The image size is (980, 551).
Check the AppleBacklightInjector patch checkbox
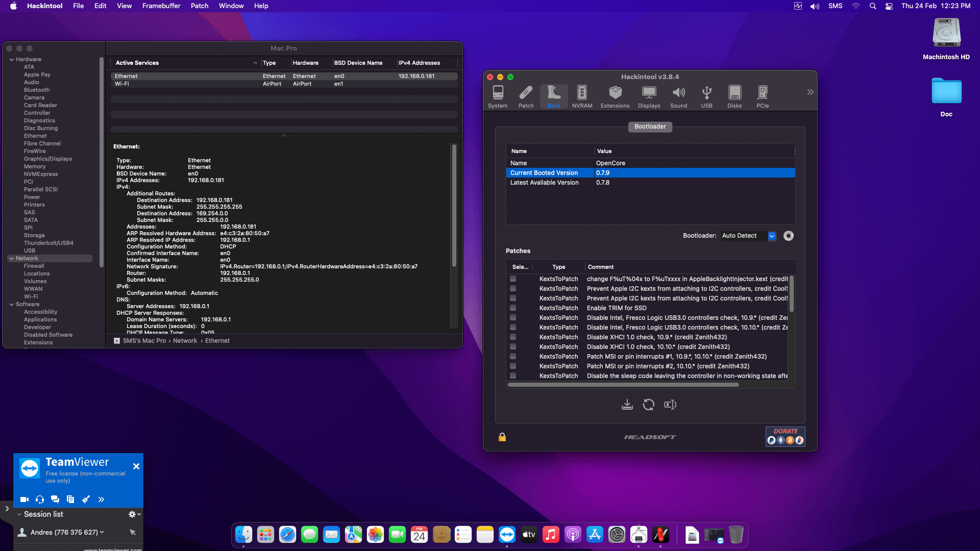coord(513,279)
